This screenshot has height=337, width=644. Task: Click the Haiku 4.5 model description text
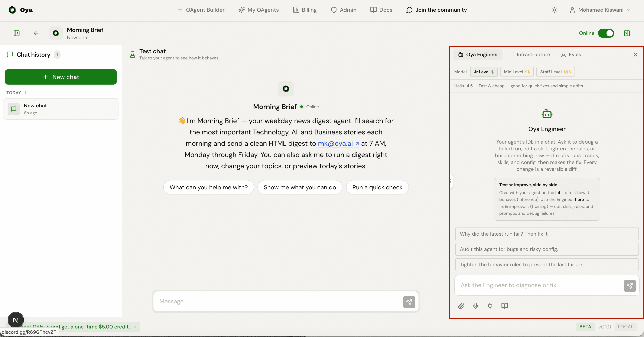click(x=519, y=86)
